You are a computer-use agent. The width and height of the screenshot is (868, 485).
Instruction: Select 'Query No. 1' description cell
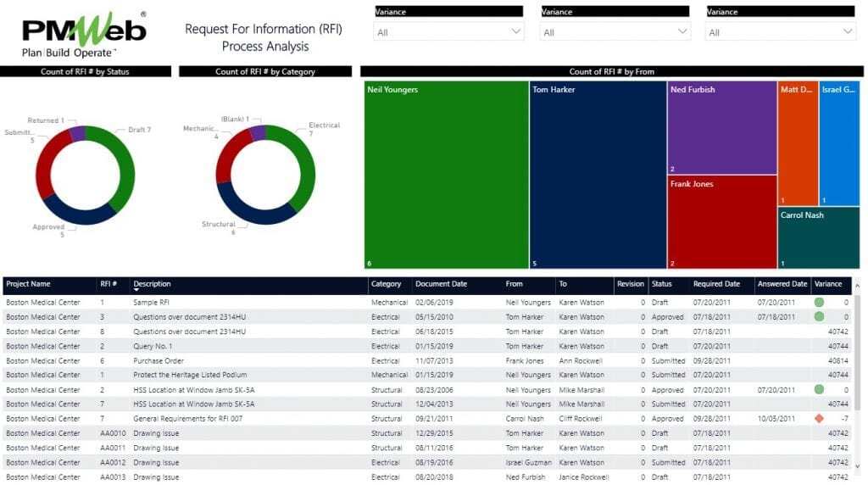click(x=153, y=346)
